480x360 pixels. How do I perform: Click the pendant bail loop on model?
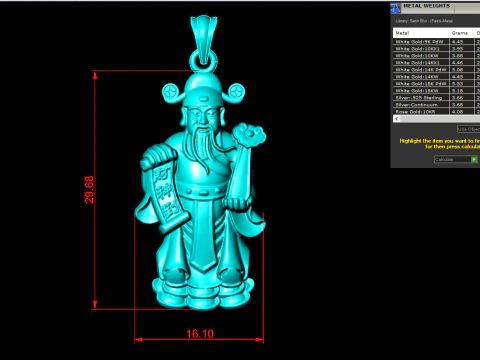(203, 38)
